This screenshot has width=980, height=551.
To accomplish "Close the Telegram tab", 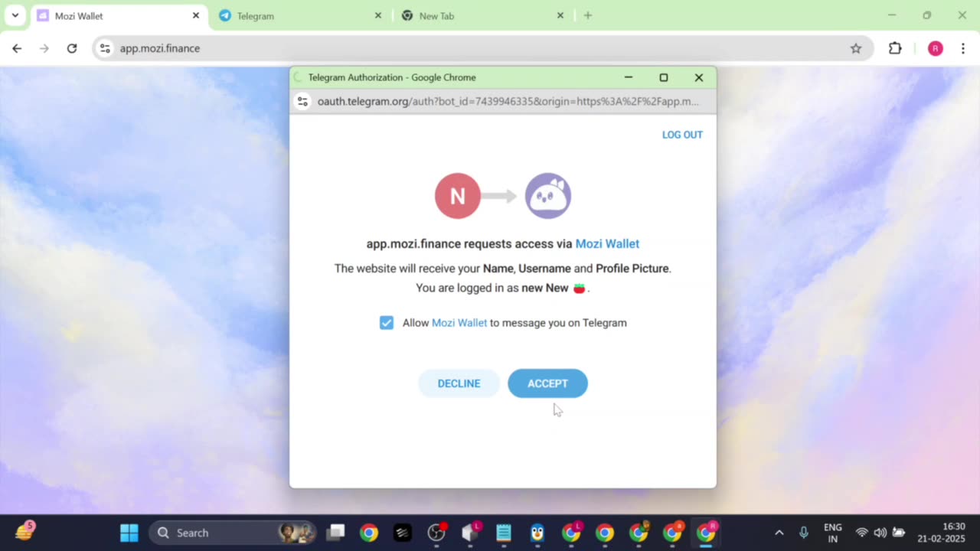I will click(x=377, y=15).
